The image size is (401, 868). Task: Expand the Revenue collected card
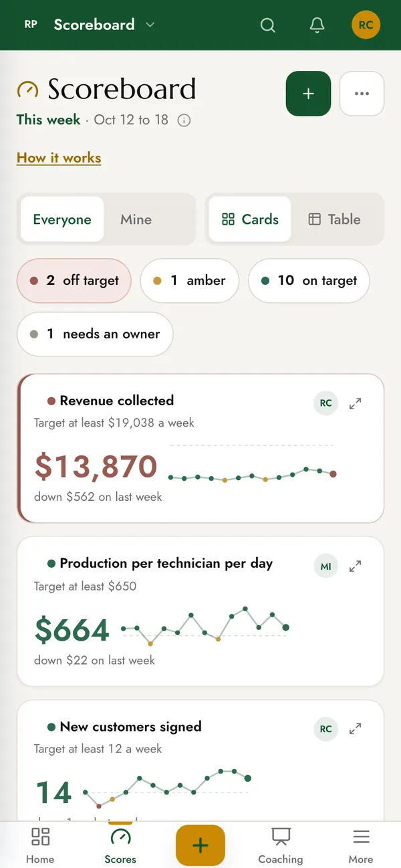click(x=356, y=403)
